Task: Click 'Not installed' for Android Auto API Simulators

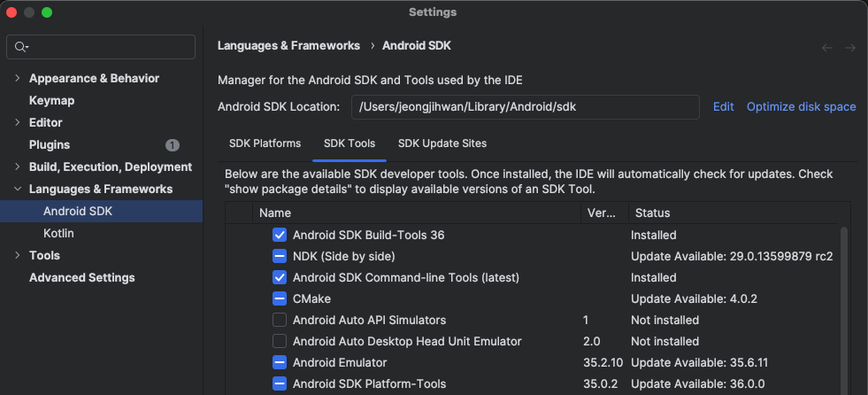Action: pos(664,320)
